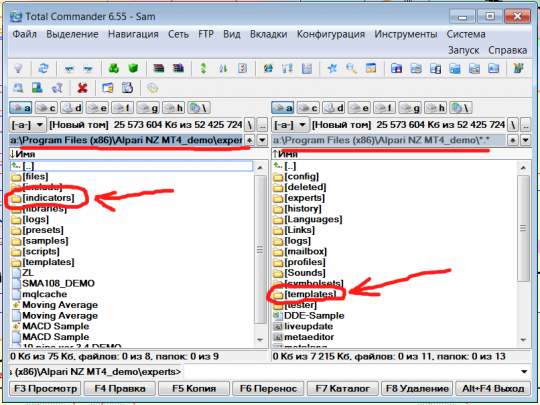Select drive a in the left panel

pos(20,108)
